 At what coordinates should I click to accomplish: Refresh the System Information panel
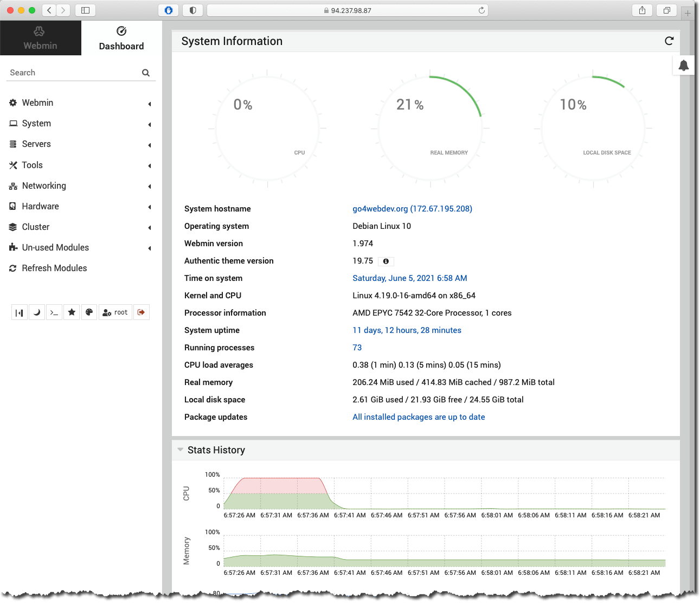[669, 41]
